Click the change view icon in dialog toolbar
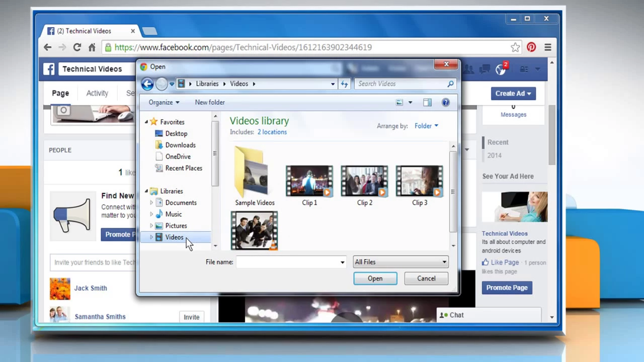Image resolution: width=644 pixels, height=362 pixels. click(399, 103)
